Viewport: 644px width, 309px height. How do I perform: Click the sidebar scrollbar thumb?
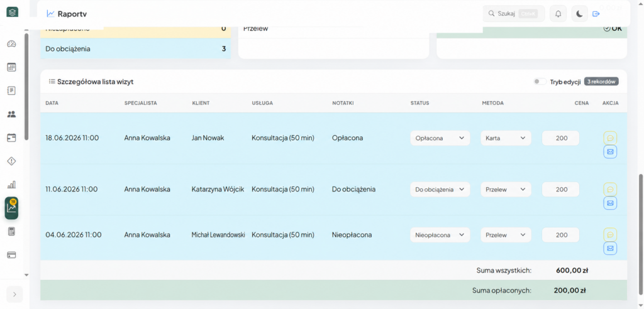click(26, 87)
